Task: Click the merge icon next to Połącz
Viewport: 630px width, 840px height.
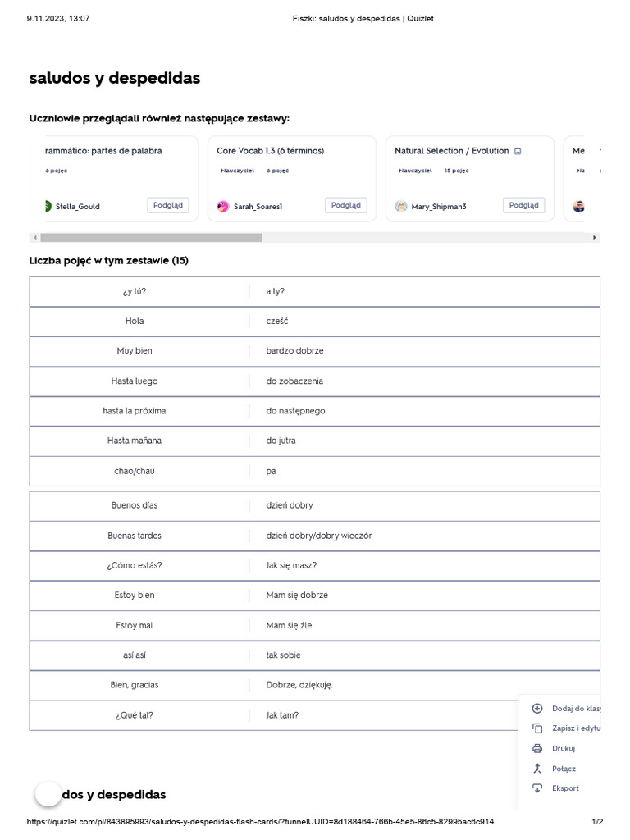Action: click(537, 769)
